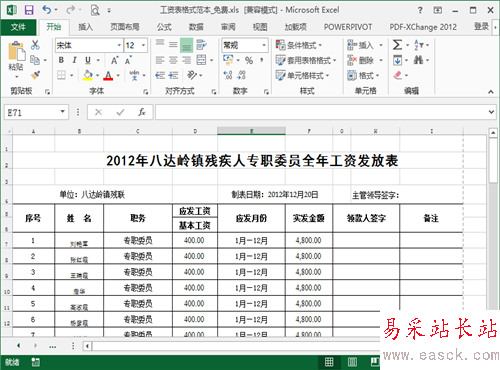
Task: Open the number format 常规 dropdown
Action: (x=264, y=45)
